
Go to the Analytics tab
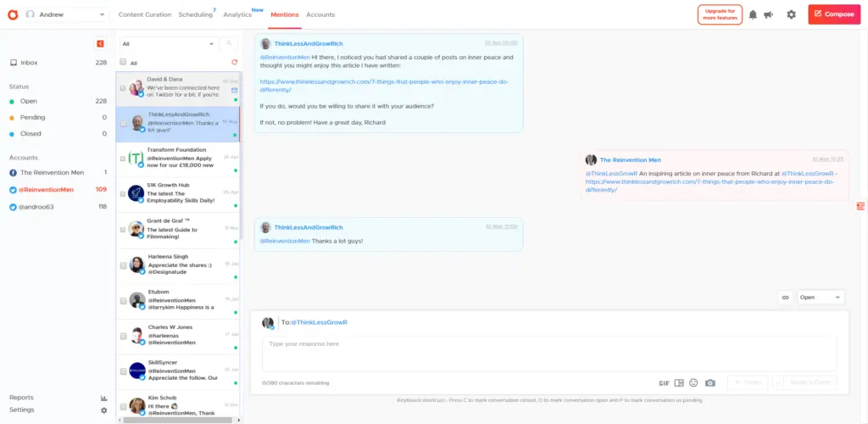coord(237,14)
